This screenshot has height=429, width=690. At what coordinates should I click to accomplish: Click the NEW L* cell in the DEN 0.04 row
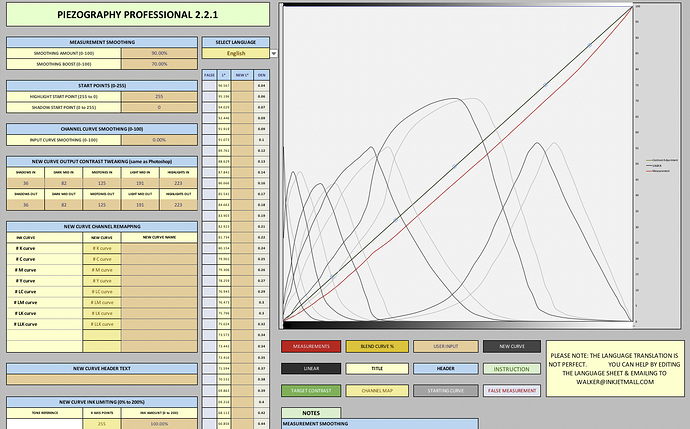coord(242,86)
